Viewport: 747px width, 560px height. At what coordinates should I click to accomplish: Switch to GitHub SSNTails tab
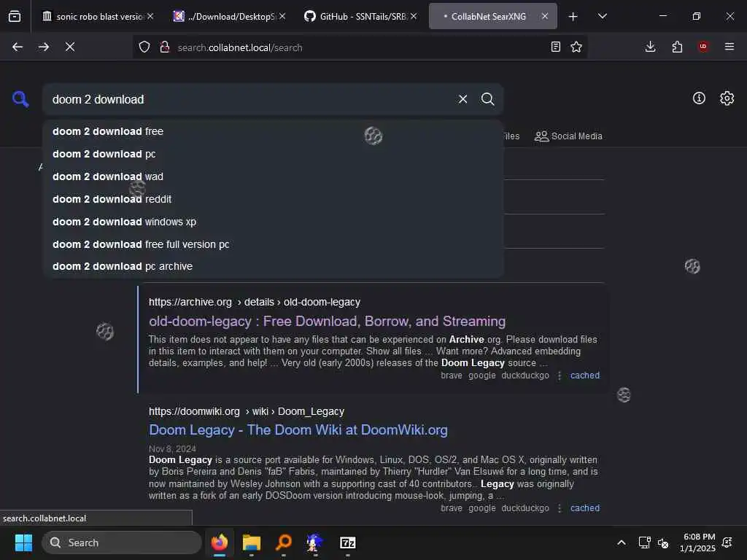coord(360,17)
